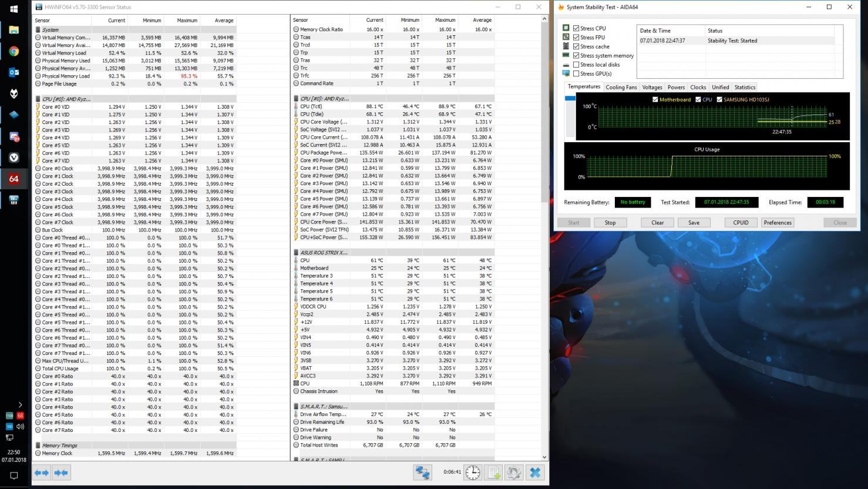Click the shrink columns arrows icon in HWiNFO

tap(61, 473)
